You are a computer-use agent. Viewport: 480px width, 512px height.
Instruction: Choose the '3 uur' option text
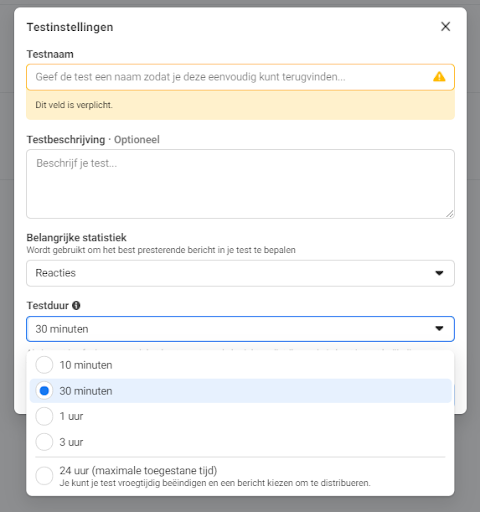(x=71, y=442)
